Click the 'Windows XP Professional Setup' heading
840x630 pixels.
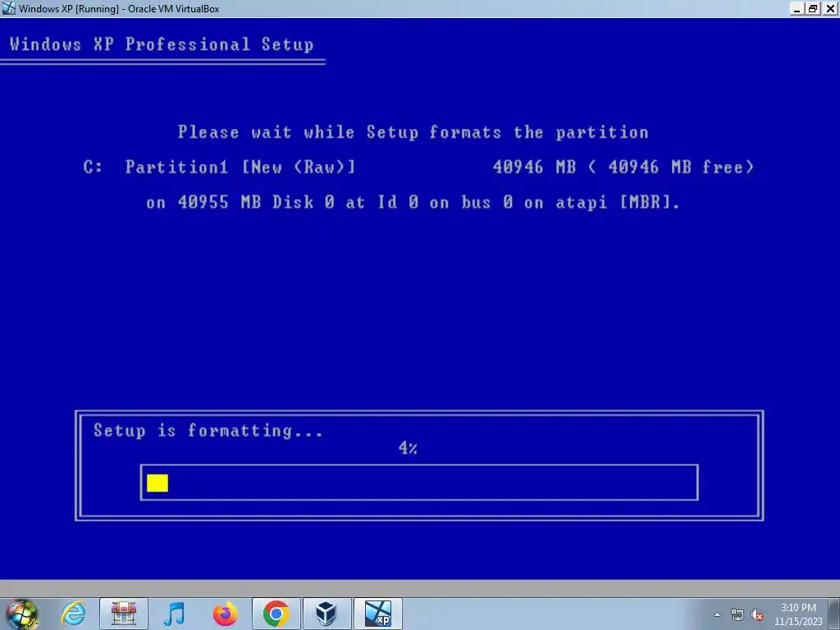coord(162,44)
